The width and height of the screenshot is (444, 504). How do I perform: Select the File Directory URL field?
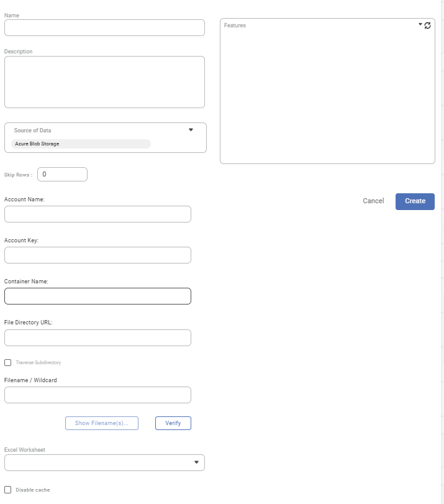[97, 338]
